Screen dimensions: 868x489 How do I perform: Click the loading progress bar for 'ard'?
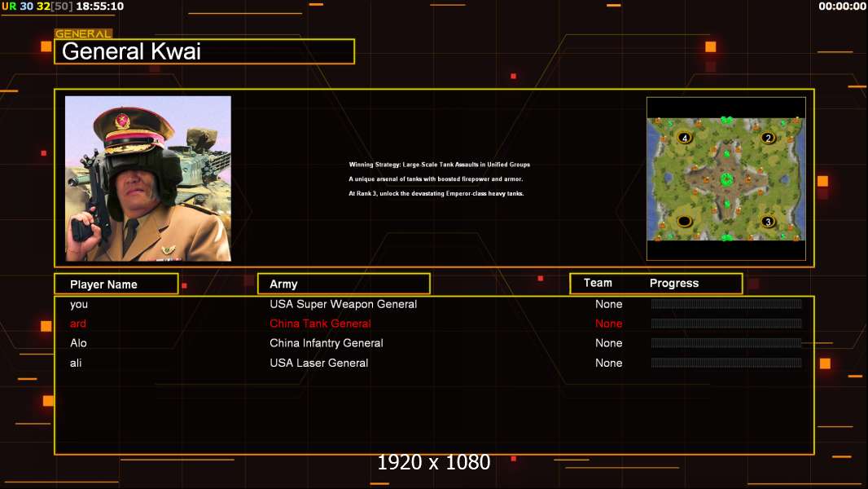tap(726, 323)
